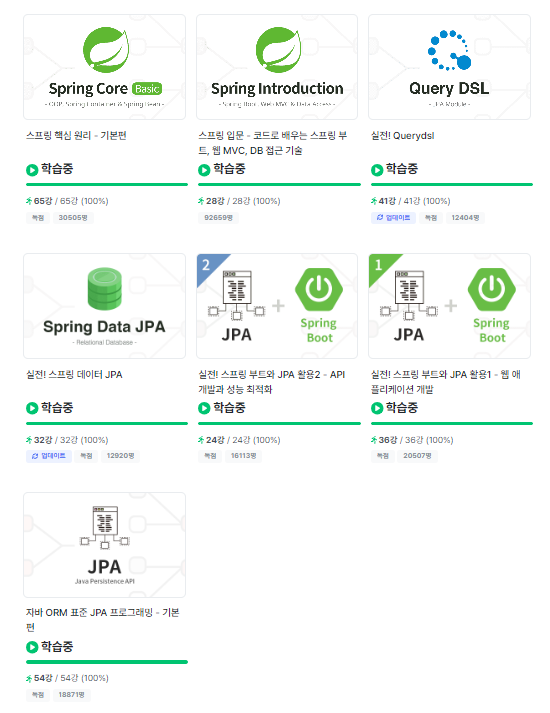Click the small tag left of 20507명
The image size is (550, 713).
click(383, 456)
